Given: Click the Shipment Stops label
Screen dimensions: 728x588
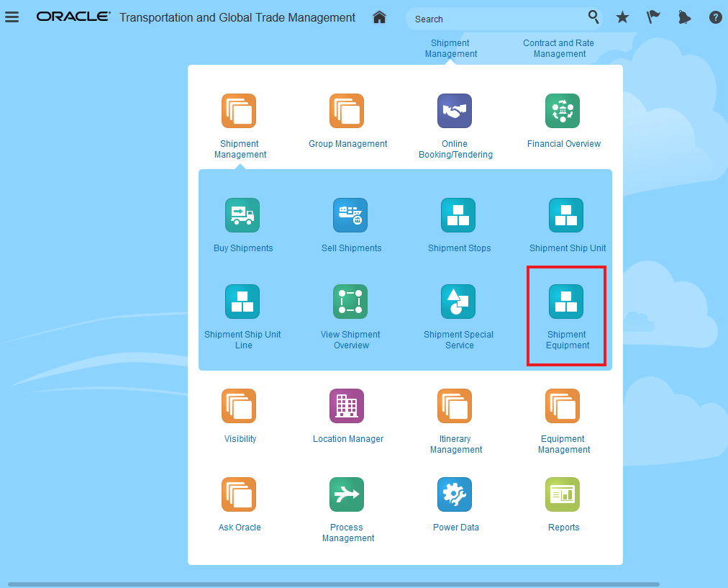Looking at the screenshot, I should [459, 248].
